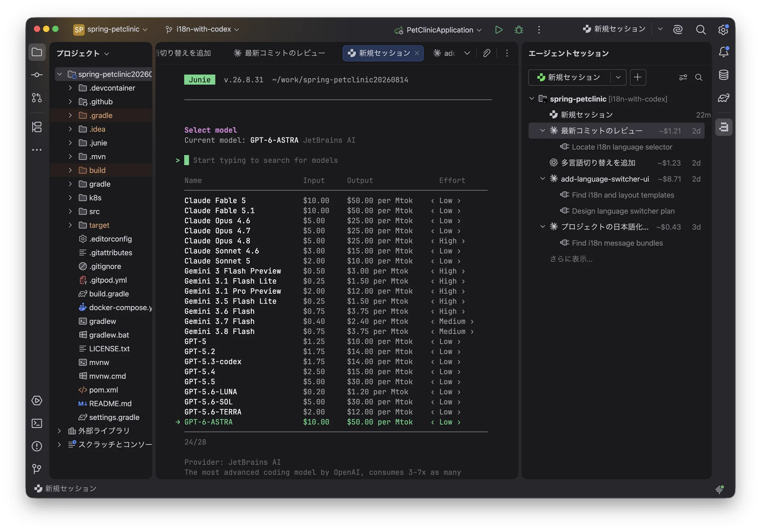Screen dimensions: 761x532
Task: Click the model search input field
Action: pos(336,160)
